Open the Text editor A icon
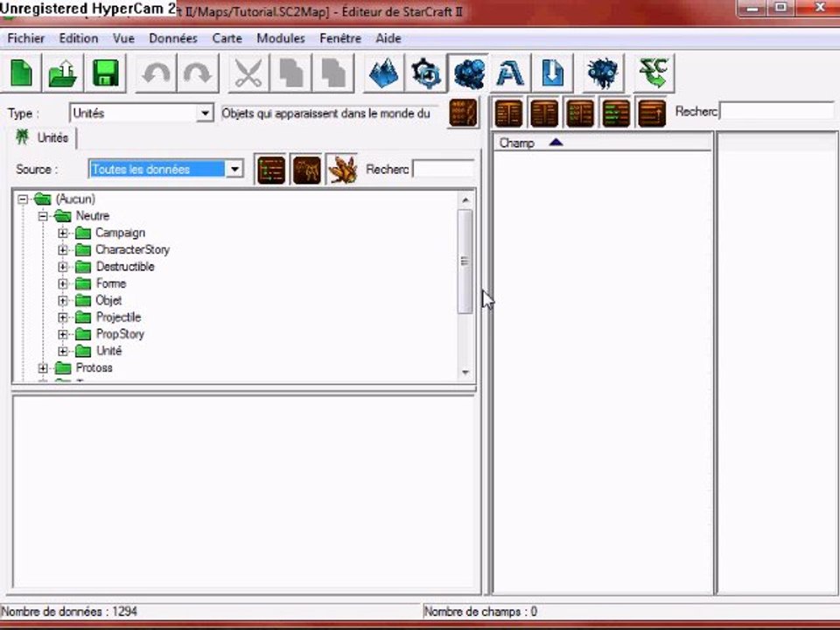The height and width of the screenshot is (630, 840). [510, 73]
